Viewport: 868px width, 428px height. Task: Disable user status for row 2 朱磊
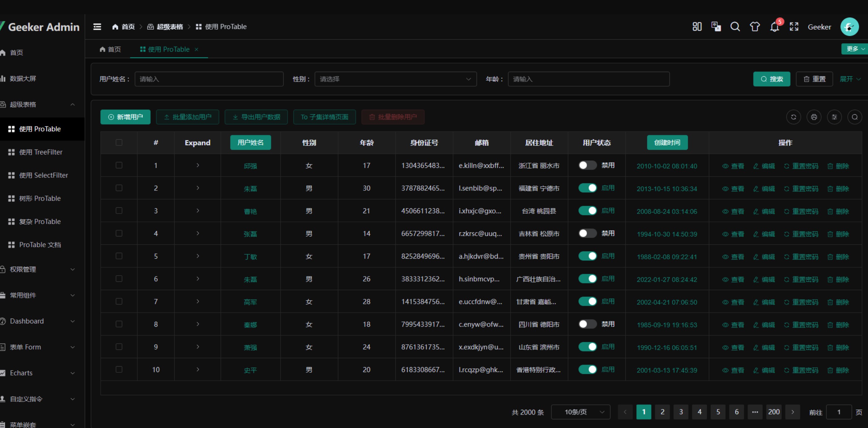(588, 188)
